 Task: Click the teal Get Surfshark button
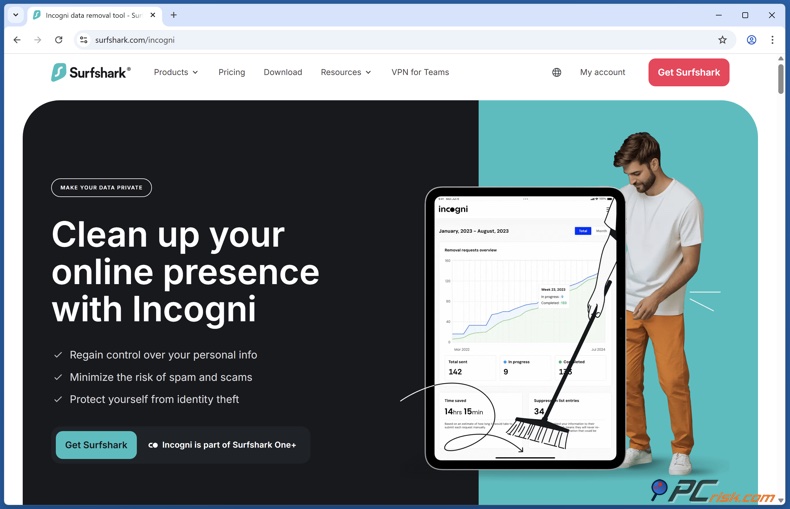click(96, 445)
